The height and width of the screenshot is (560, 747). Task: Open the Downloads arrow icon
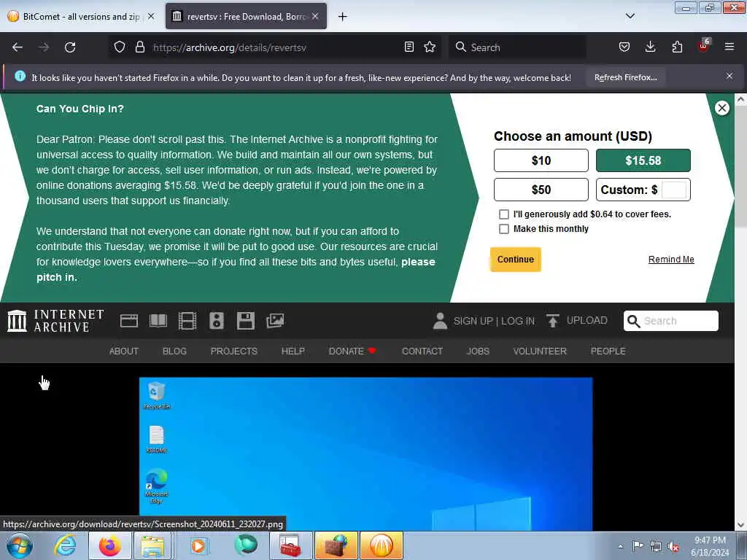click(650, 47)
